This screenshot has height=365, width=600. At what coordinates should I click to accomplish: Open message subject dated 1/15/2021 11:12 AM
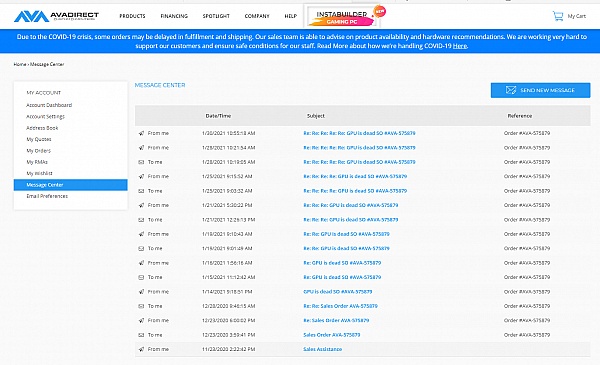pyautogui.click(x=342, y=277)
